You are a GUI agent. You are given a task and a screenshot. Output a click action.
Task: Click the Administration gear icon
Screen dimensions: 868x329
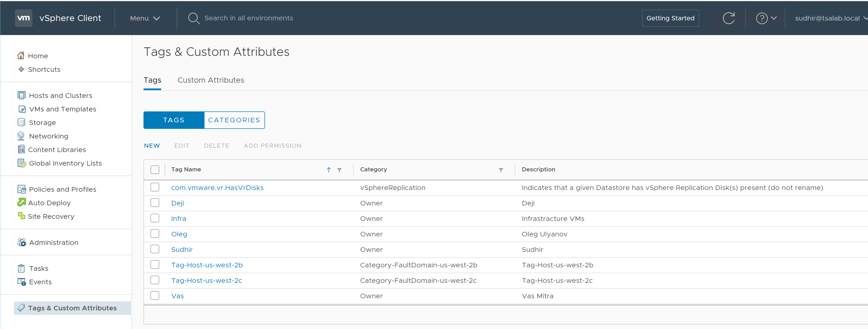pyautogui.click(x=22, y=242)
